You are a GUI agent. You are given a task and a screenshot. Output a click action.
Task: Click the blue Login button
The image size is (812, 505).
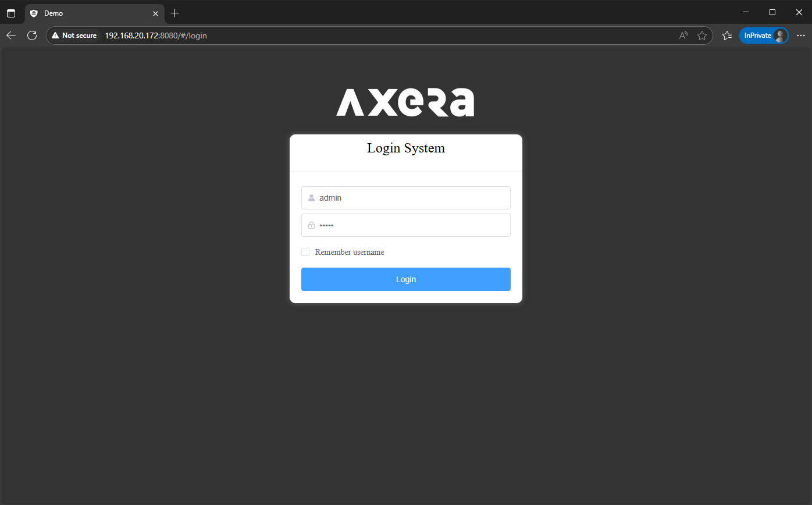tap(406, 279)
